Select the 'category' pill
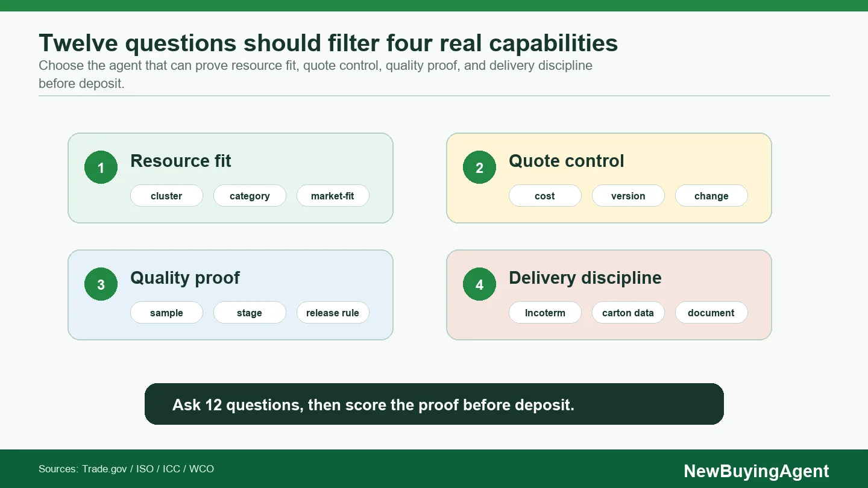Viewport: 868px width, 488px height. (x=250, y=196)
